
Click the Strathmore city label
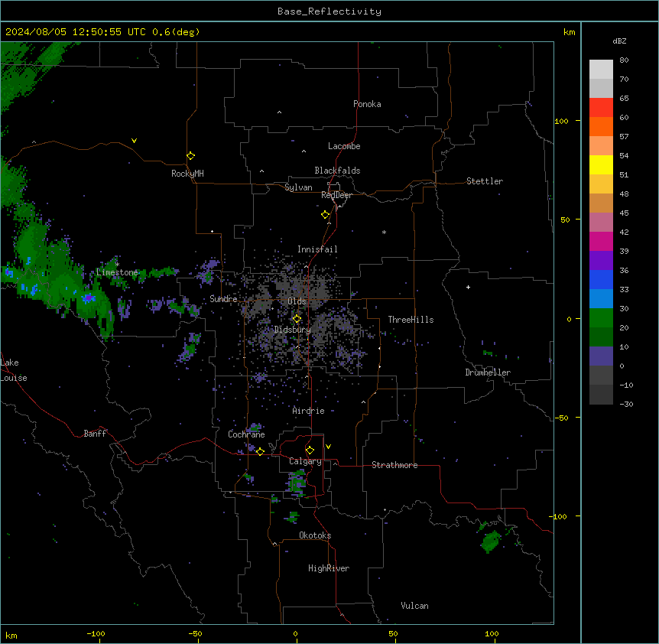(394, 465)
